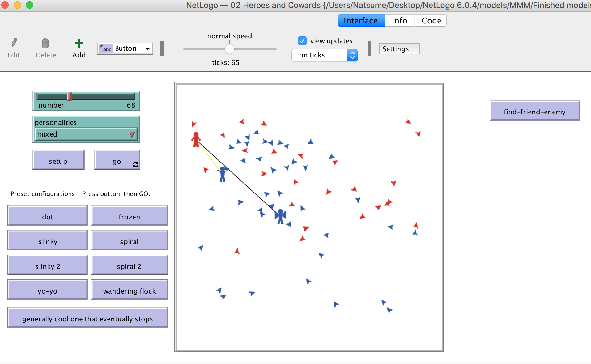Switch to the Info tab
591x364 pixels.
[399, 21]
